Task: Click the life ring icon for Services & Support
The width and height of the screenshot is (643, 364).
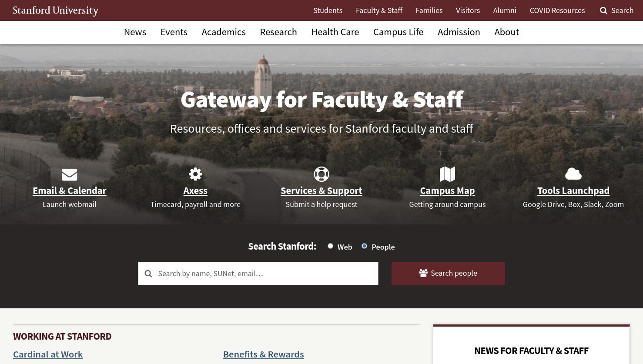Action: point(321,174)
